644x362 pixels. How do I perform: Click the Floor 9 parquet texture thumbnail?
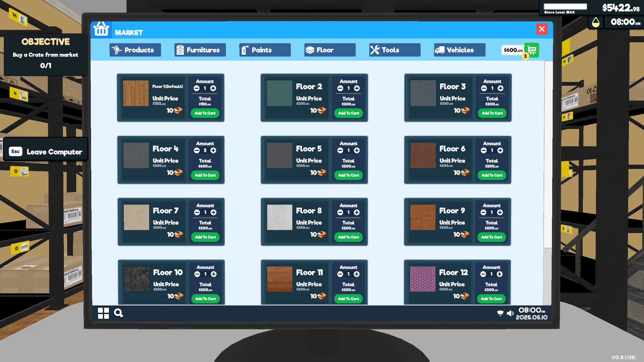point(423,217)
